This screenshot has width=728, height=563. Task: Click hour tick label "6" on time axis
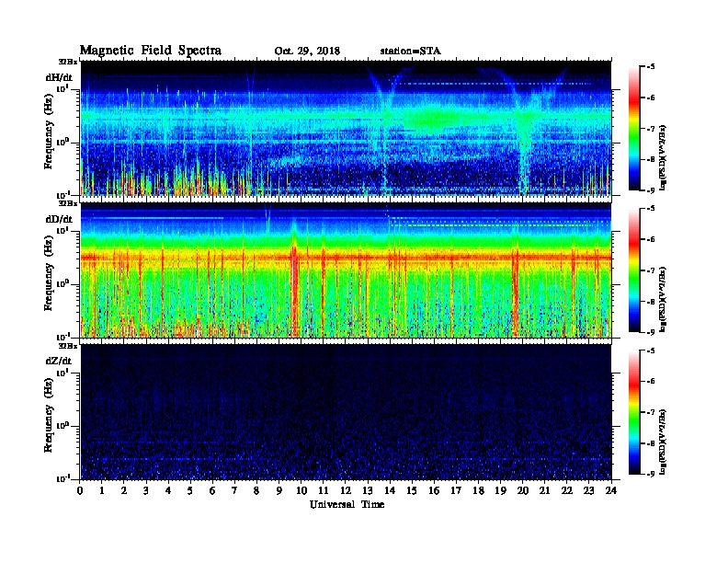point(212,490)
